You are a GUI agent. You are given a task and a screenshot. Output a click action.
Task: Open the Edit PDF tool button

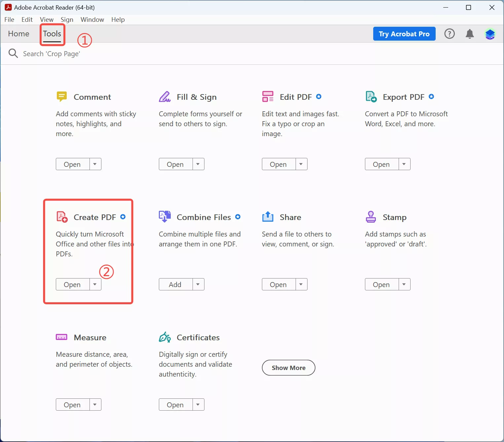click(x=278, y=164)
